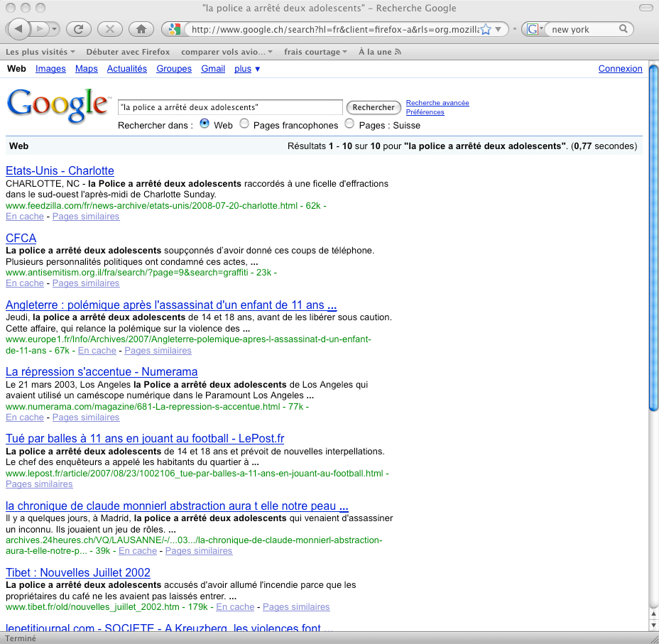This screenshot has height=644, width=659.
Task: Open the lepetitjournal.com SOCIETE result link
Action: click(170, 627)
